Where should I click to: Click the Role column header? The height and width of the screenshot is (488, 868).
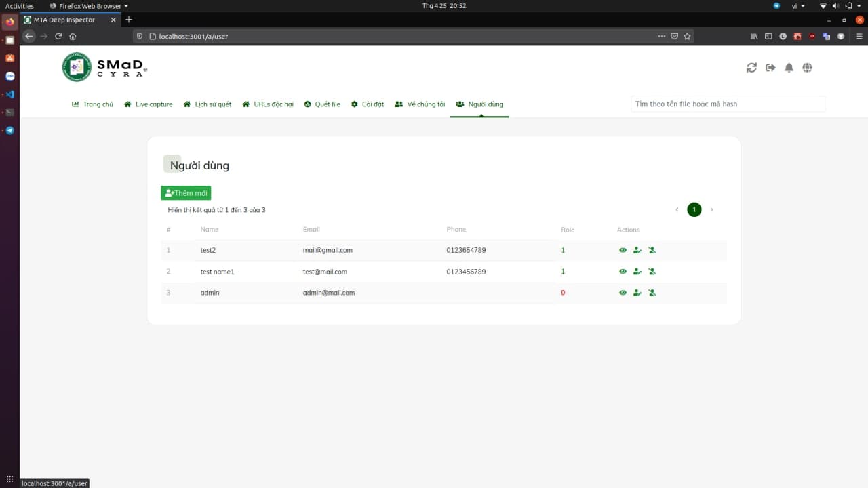(x=568, y=230)
